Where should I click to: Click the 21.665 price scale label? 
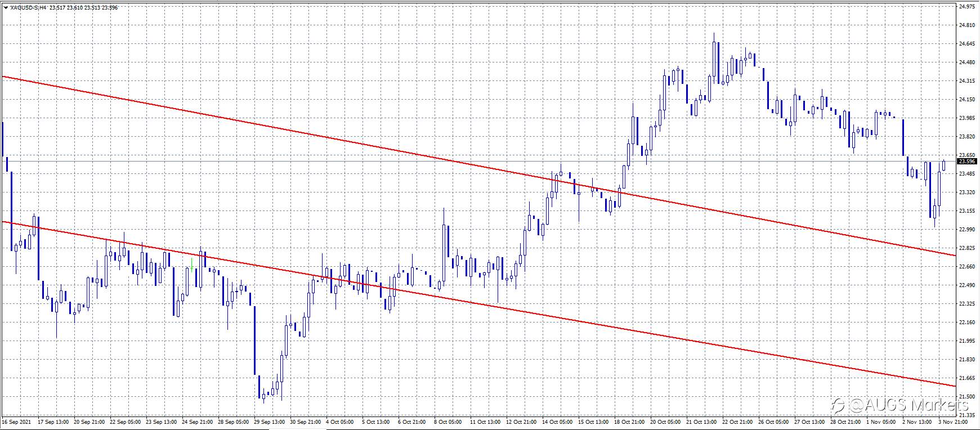pos(966,378)
